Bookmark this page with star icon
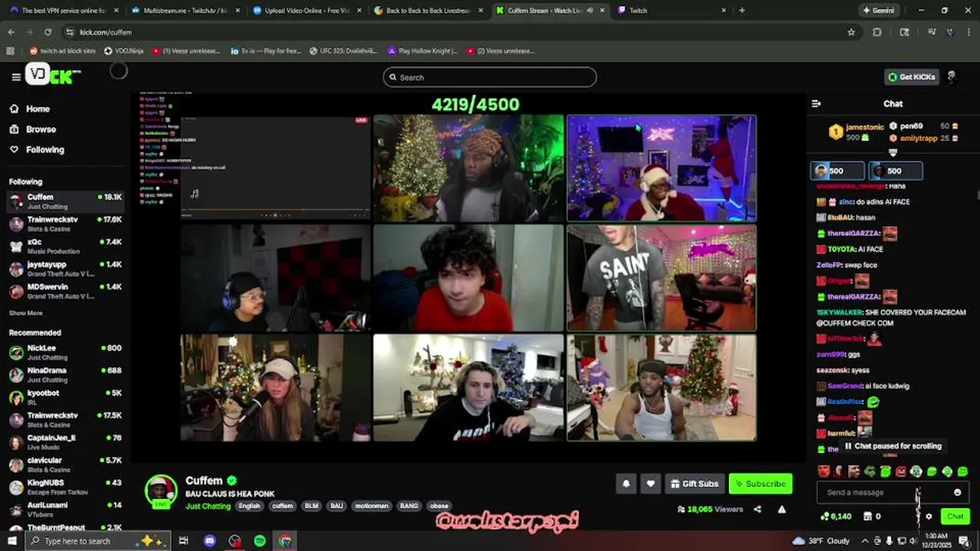 click(x=851, y=32)
